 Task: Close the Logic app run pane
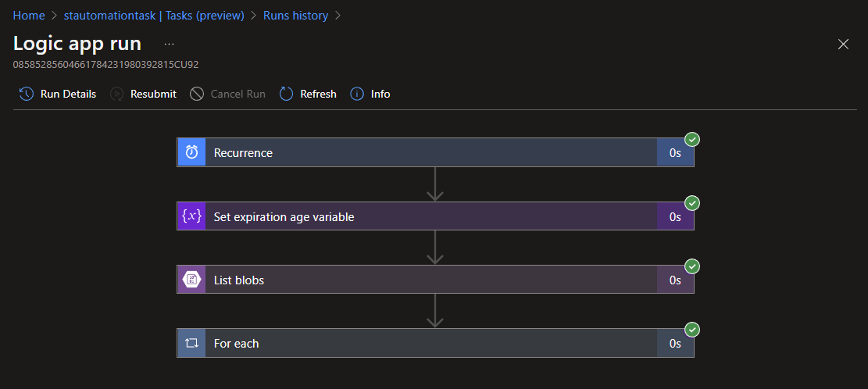coord(843,44)
